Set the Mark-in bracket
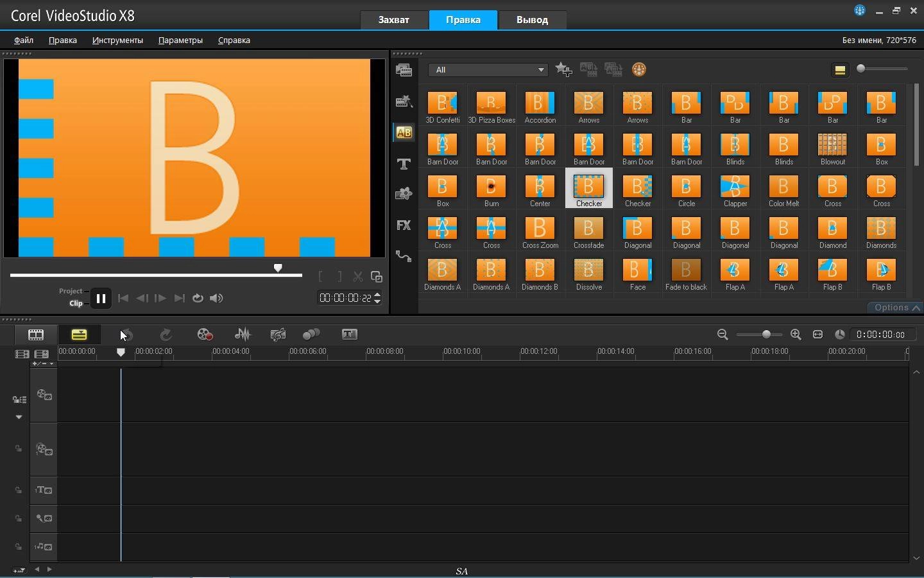This screenshot has width=924, height=578. click(x=320, y=277)
